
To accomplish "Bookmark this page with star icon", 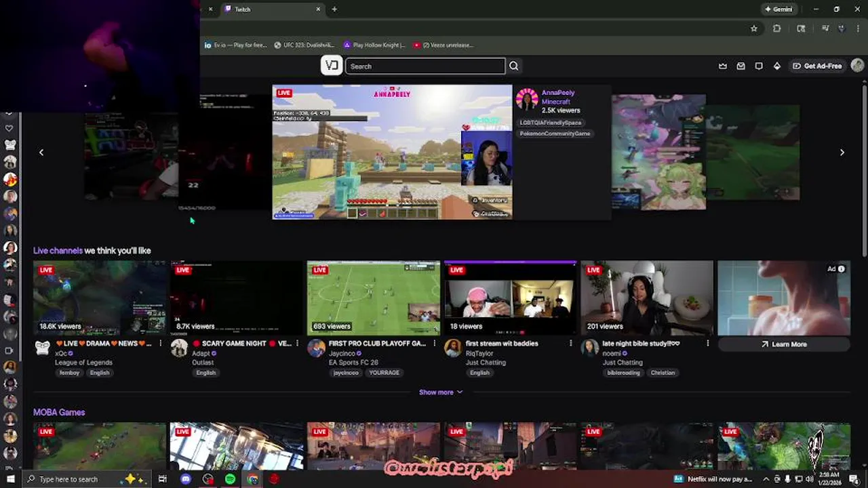I will [753, 28].
